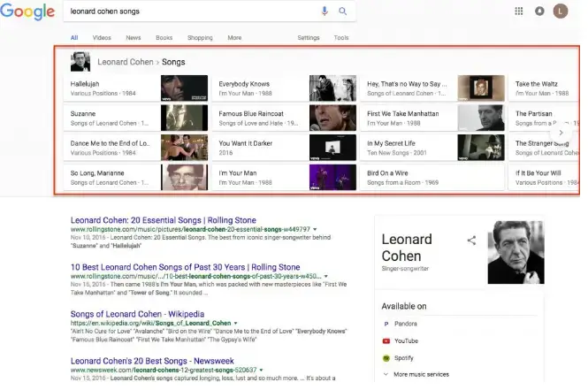Click inside the search query field

(x=191, y=11)
